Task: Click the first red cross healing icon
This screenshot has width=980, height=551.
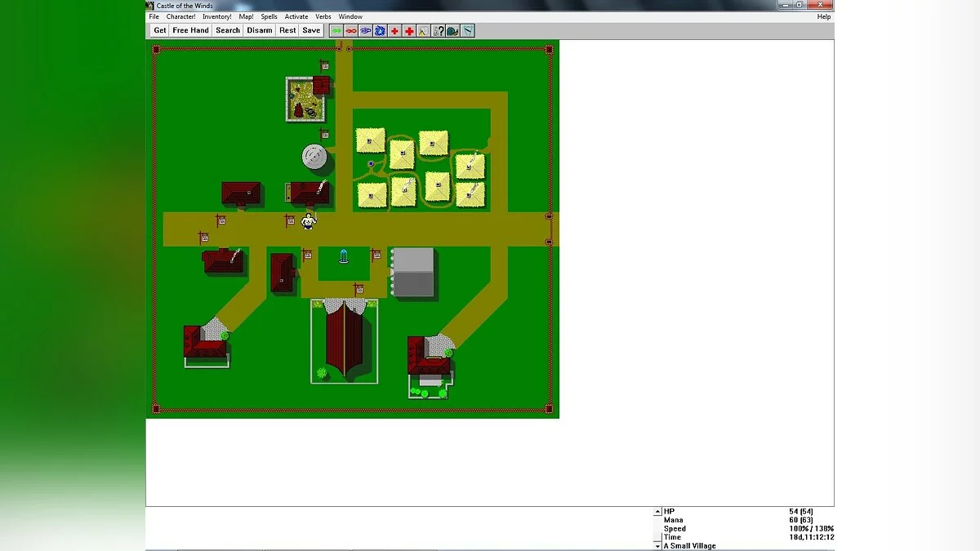Action: [394, 31]
